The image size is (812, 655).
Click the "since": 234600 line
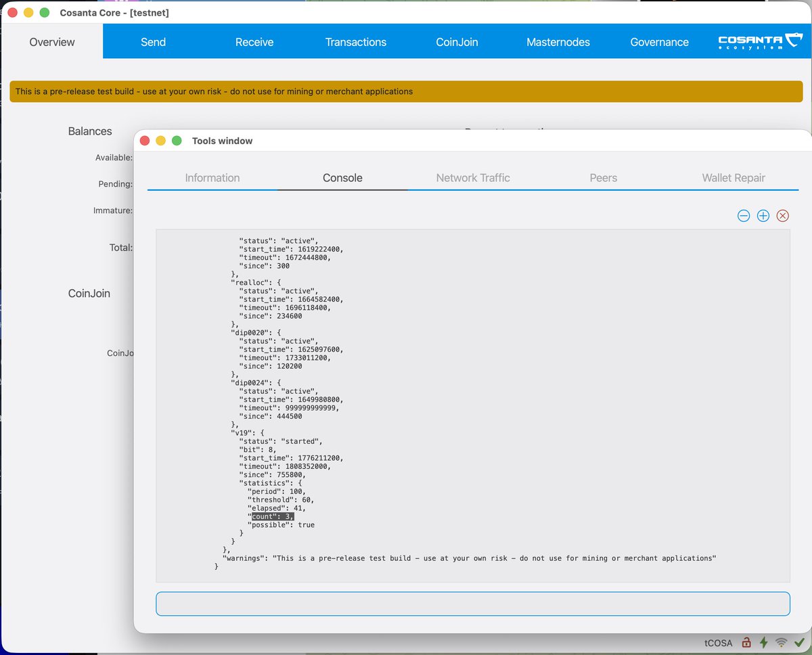[271, 316]
